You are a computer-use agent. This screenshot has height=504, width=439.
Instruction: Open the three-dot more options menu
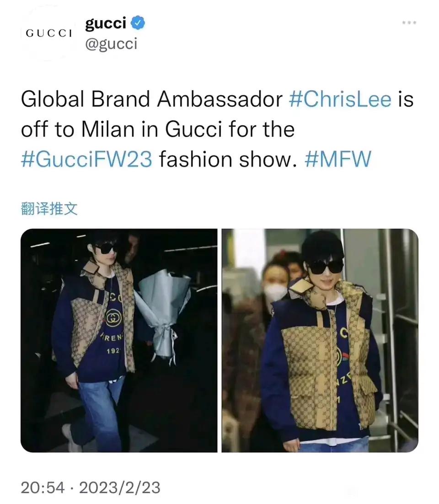click(x=409, y=22)
